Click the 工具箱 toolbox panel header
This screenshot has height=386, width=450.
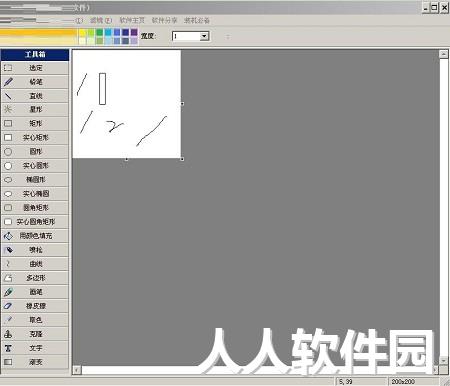pyautogui.click(x=35, y=54)
